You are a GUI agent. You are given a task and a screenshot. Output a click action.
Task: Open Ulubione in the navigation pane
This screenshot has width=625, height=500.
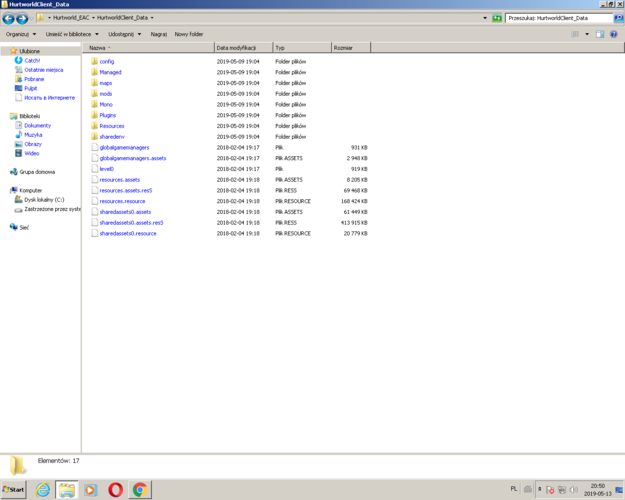(x=29, y=51)
